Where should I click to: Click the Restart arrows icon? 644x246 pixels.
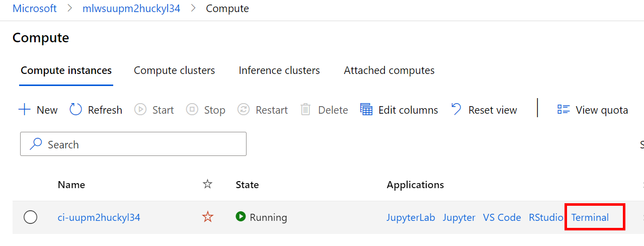[244, 109]
